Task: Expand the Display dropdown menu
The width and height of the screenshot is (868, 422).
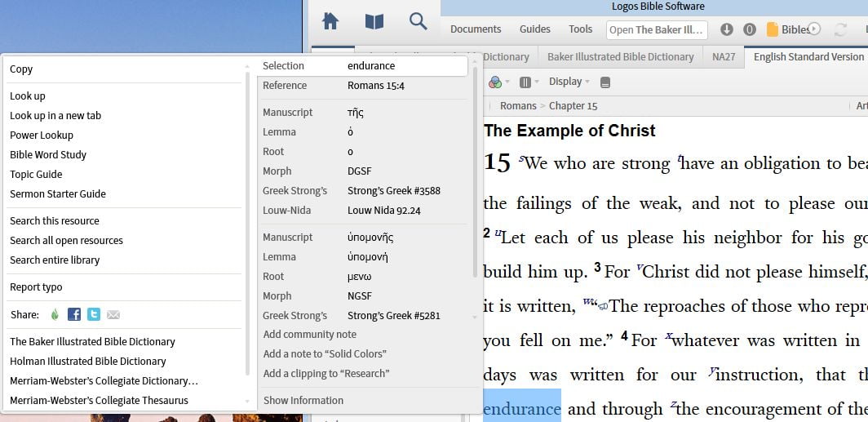Action: (569, 82)
